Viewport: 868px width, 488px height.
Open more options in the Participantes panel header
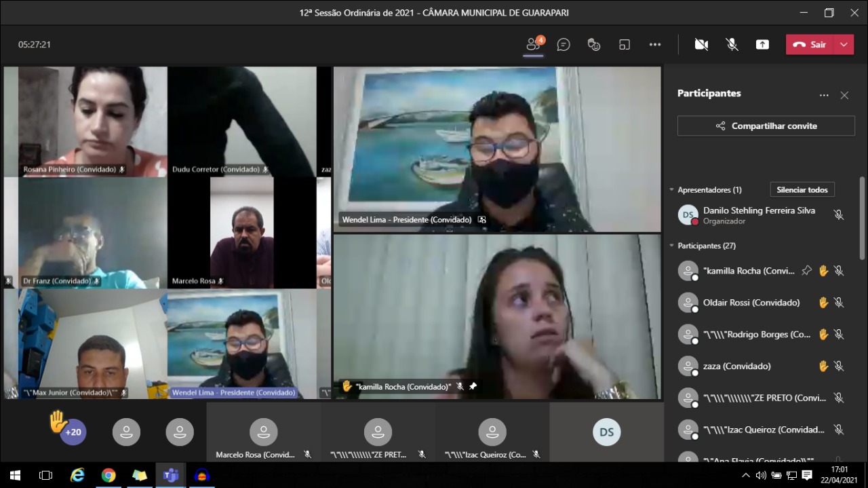click(824, 96)
